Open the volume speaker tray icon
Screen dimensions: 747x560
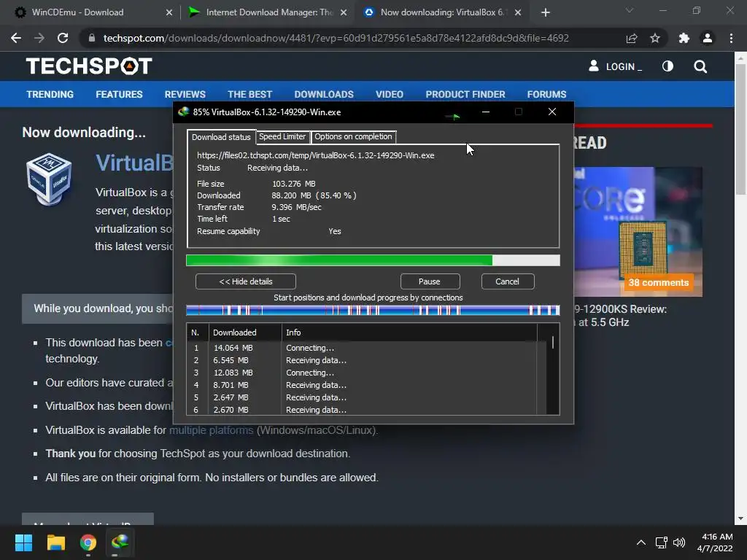[x=679, y=542]
